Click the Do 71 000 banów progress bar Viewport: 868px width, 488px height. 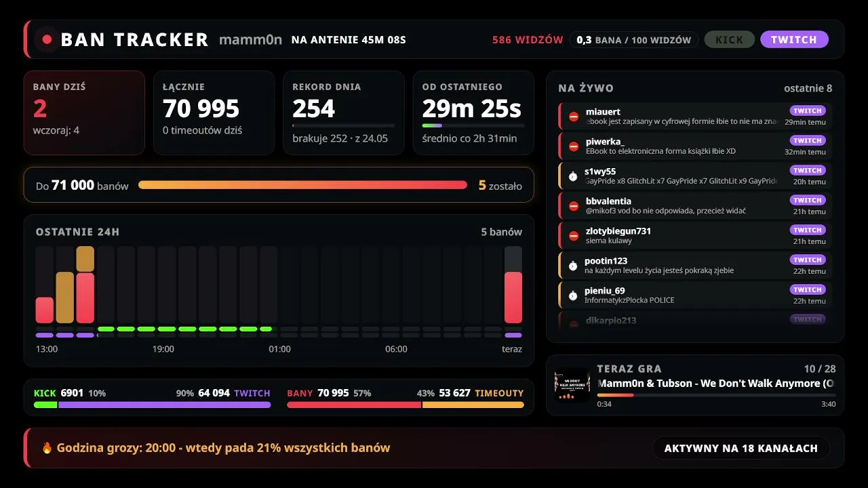pos(302,185)
